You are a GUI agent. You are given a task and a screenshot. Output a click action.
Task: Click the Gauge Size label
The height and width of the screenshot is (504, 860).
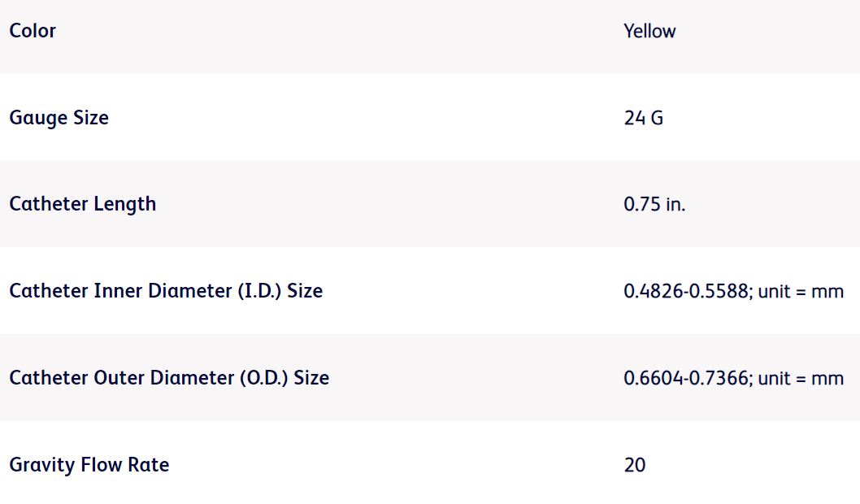(x=59, y=118)
